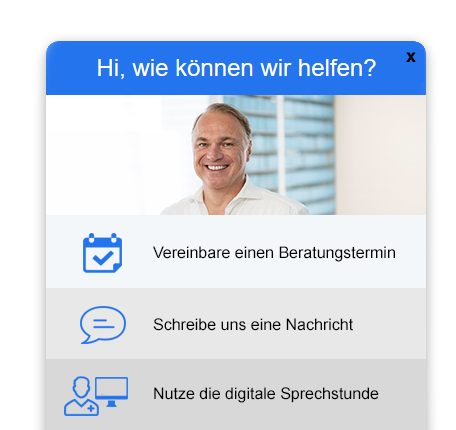456x430 pixels.
Task: Click the 'Hi, wie können wir helfen?' heading
Action: [236, 68]
